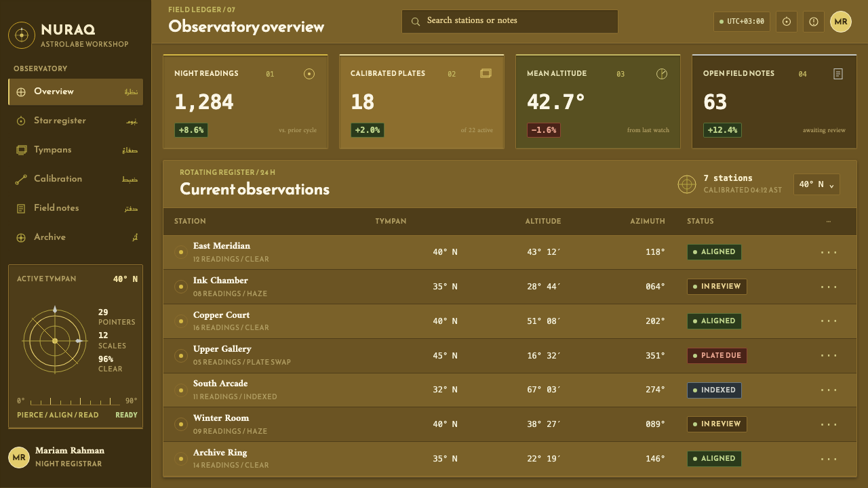Click the crosshair icon beside 7 stations
Image resolution: width=868 pixels, height=488 pixels.
click(x=687, y=184)
